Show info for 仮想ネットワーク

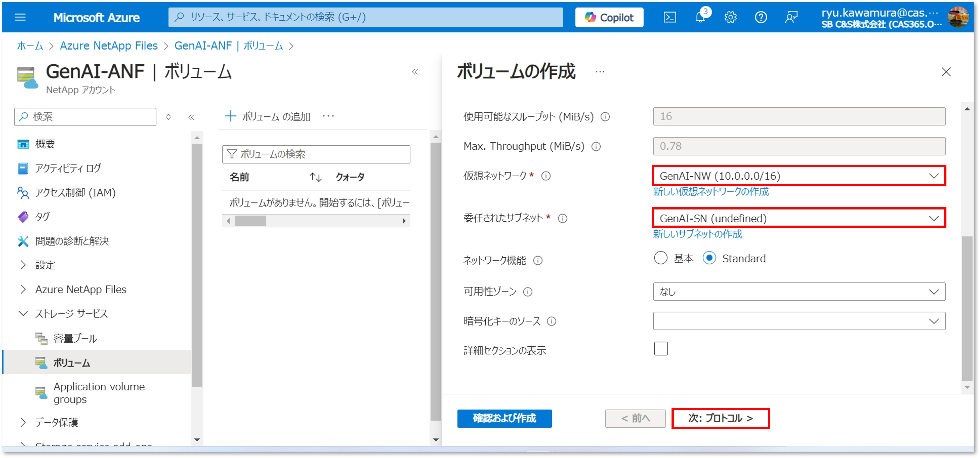pyautogui.click(x=546, y=176)
